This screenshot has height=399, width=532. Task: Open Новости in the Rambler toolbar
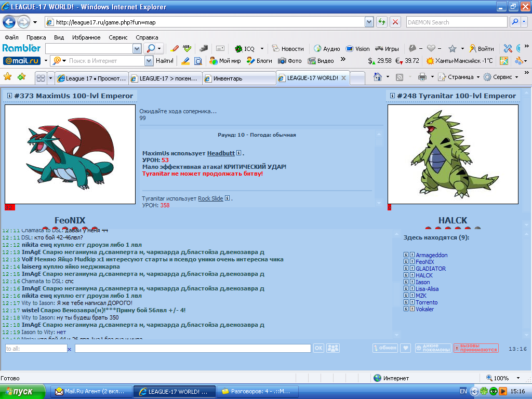point(288,49)
